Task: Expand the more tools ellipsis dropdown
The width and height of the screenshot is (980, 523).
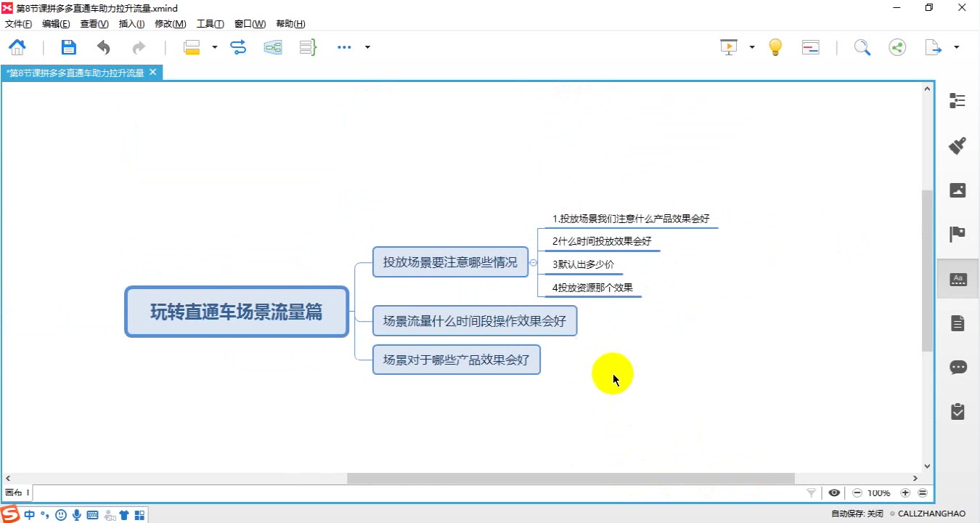Action: (x=367, y=47)
